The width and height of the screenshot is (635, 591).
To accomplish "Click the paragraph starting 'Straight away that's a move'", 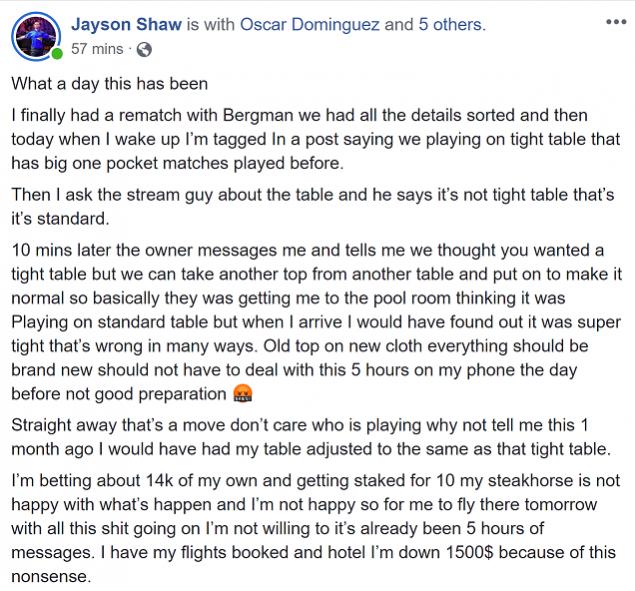I will (300, 430).
